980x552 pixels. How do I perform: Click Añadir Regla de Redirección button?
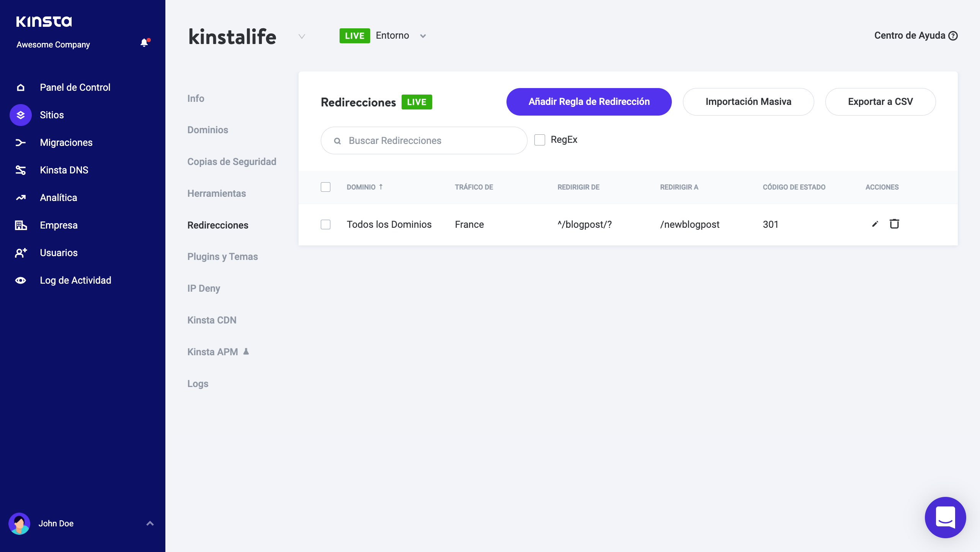589,102
